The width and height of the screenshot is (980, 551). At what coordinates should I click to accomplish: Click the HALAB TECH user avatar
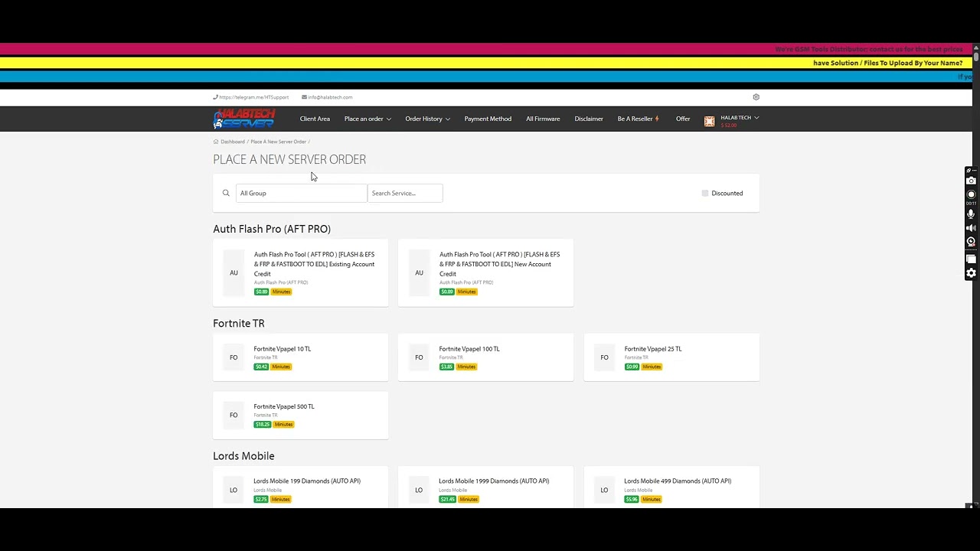click(709, 121)
